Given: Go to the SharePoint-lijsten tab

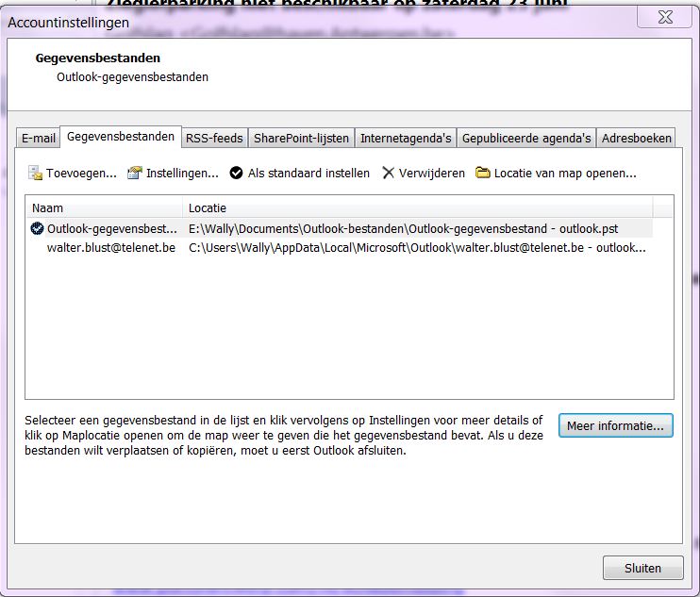Looking at the screenshot, I should [301, 138].
